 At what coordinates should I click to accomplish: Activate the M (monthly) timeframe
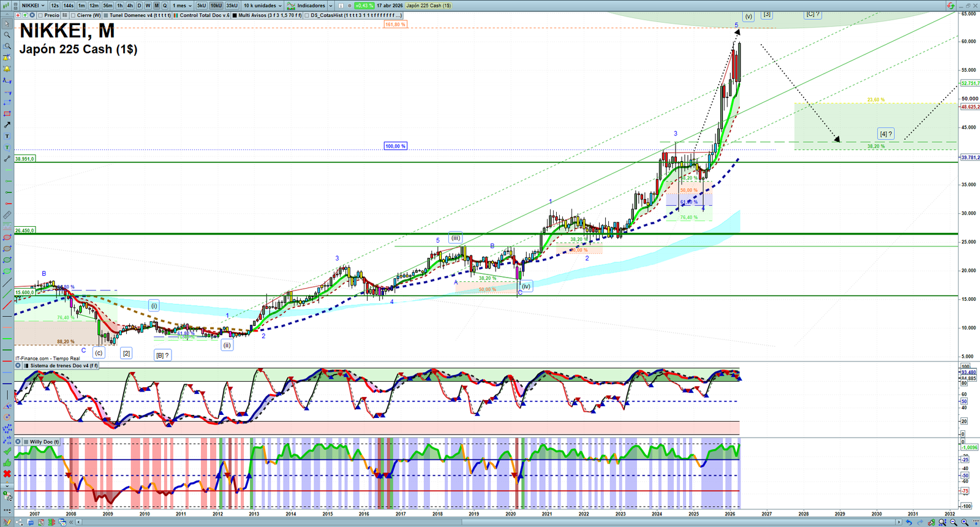point(156,6)
